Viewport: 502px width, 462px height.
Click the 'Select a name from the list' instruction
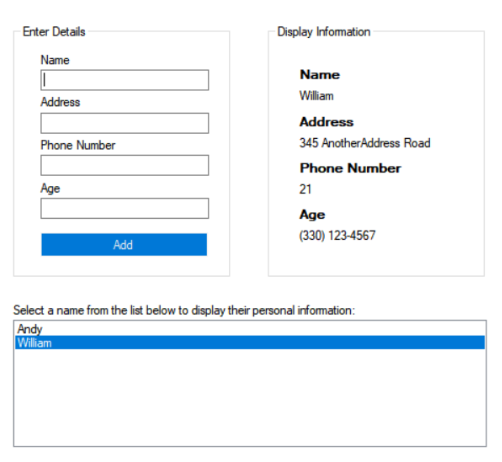[x=184, y=310]
